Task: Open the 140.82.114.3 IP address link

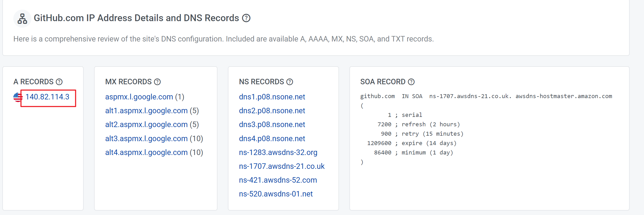Action: click(x=47, y=97)
